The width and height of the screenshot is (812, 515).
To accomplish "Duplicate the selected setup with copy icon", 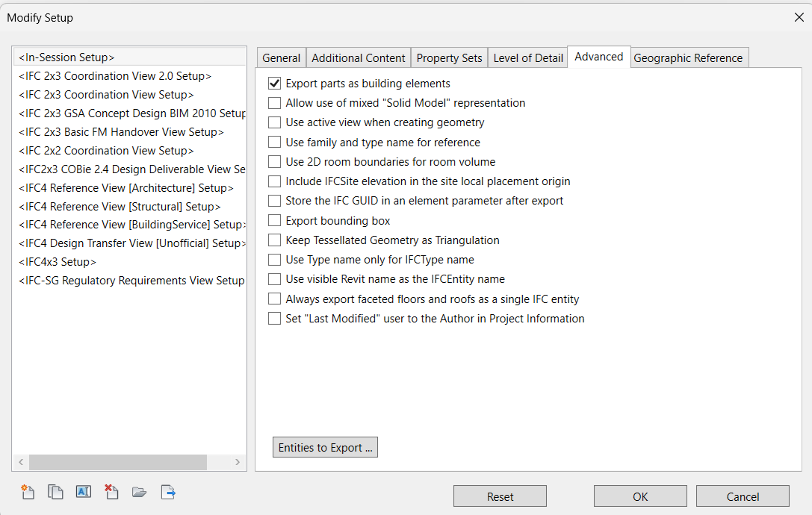I will 55,492.
